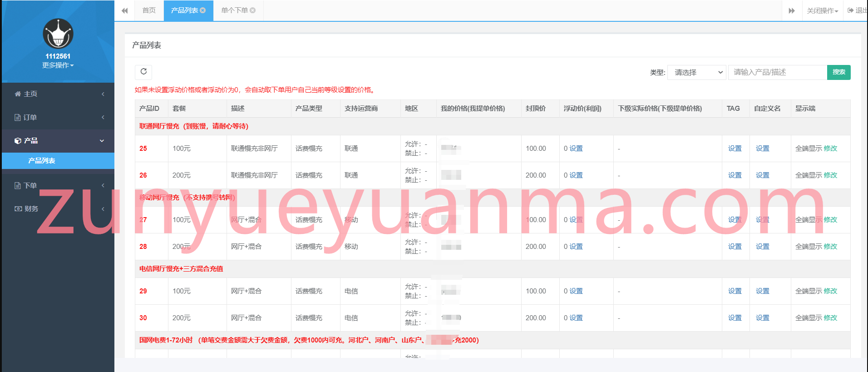Click TAG 设置 link for product 28

click(735, 247)
